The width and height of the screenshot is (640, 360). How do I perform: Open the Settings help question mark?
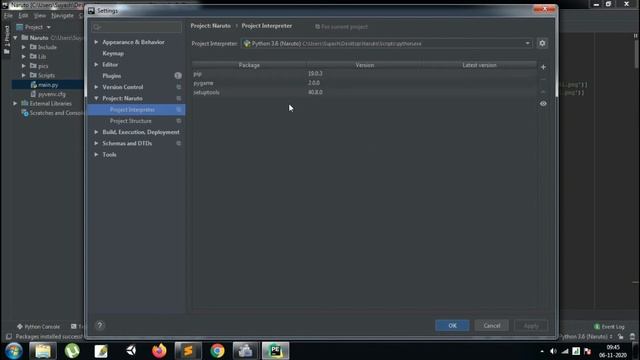(x=100, y=325)
